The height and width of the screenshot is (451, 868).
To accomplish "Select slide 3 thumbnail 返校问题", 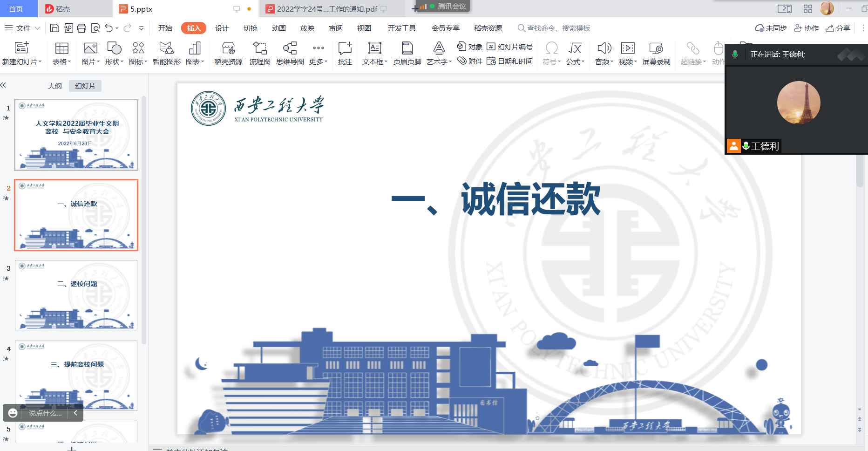I will 76,295.
